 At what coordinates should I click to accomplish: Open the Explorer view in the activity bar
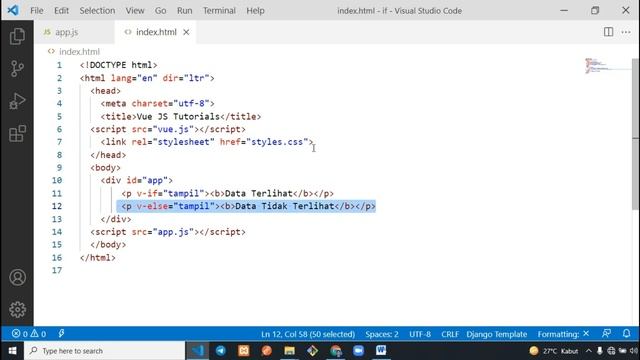click(17, 36)
